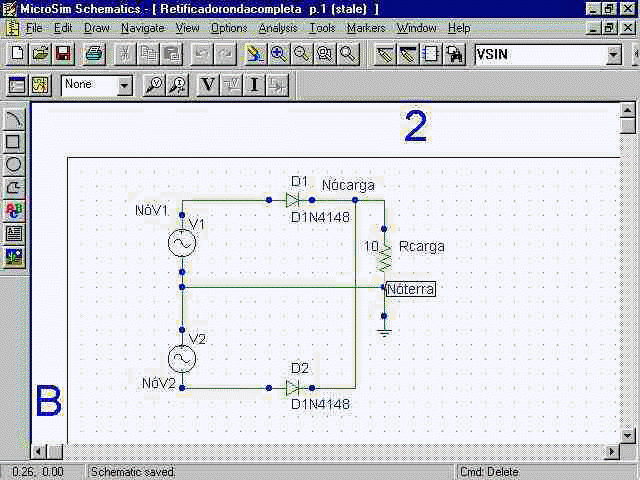Viewport: 640px width, 480px height.
Task: Open the Options menu
Action: click(x=229, y=28)
